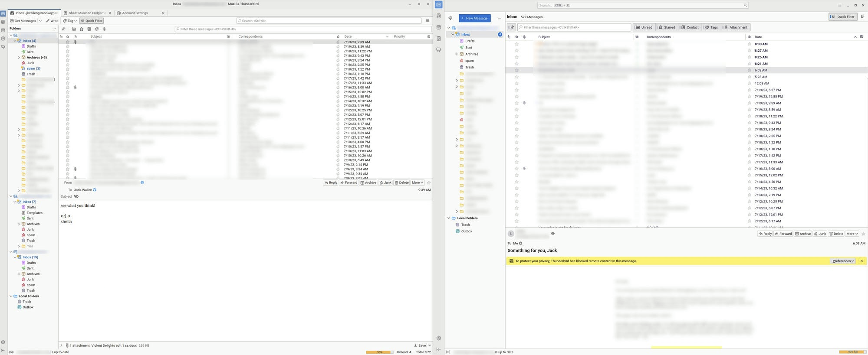Viewport: 868px width, 355px height.
Task: Click the app menu hamburger in left window
Action: (x=427, y=20)
